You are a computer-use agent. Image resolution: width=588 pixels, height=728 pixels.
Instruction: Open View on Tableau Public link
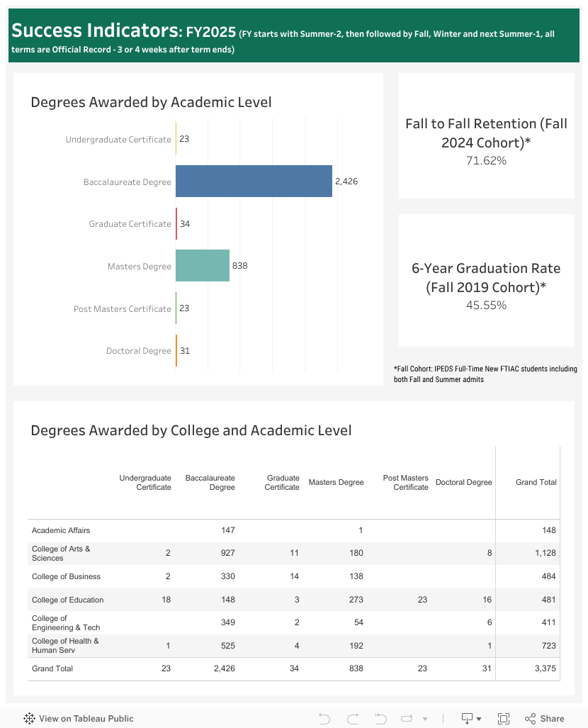tap(79, 718)
